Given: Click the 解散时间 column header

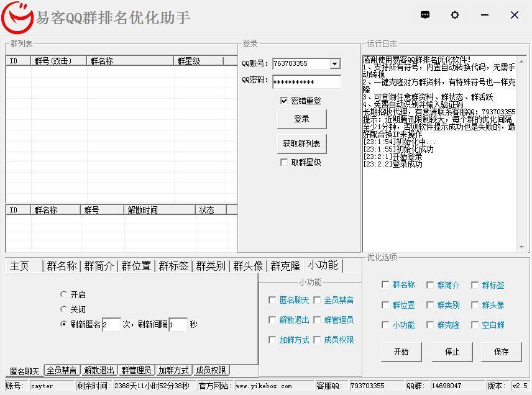Looking at the screenshot, I should pos(160,210).
